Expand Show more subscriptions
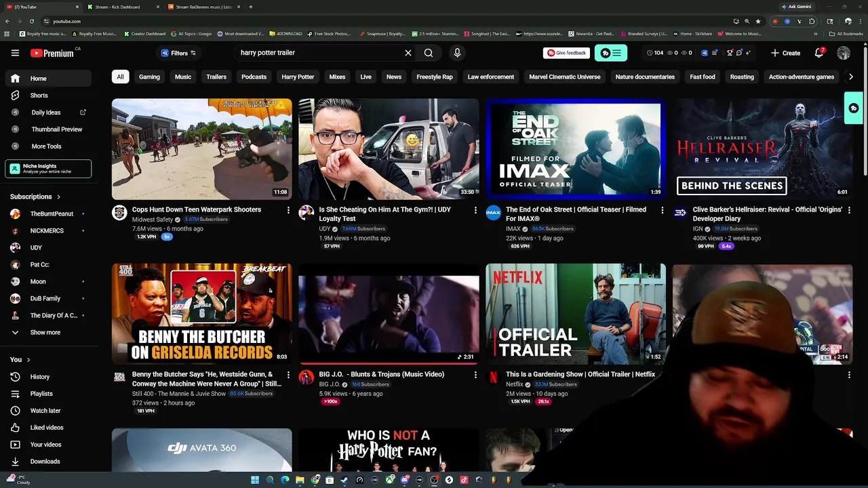Image resolution: width=868 pixels, height=488 pixels. [48, 333]
